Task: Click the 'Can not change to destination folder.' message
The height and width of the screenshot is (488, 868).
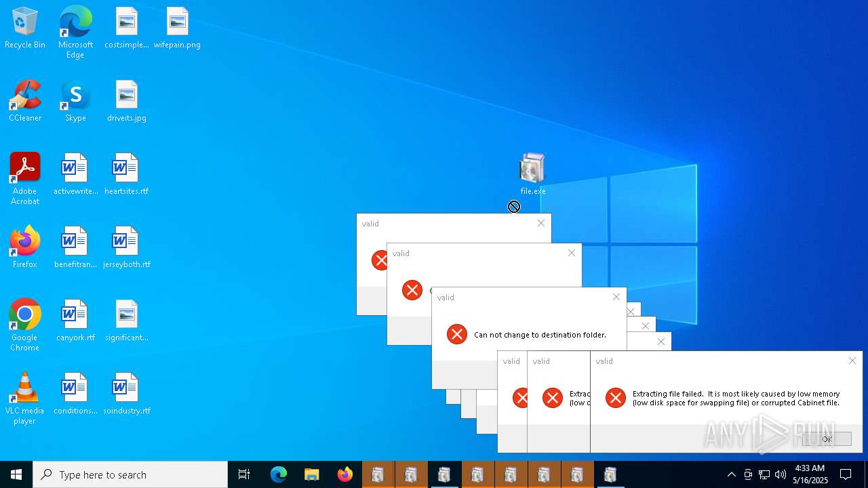Action: pyautogui.click(x=540, y=334)
